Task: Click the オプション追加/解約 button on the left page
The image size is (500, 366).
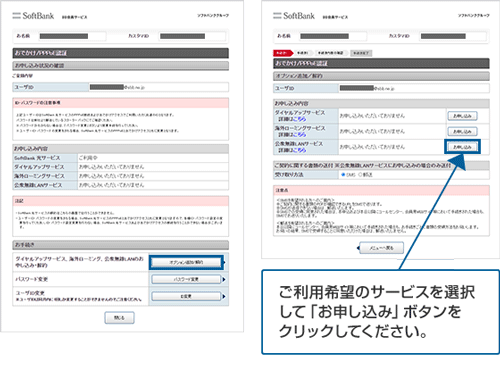Action: 186,262
